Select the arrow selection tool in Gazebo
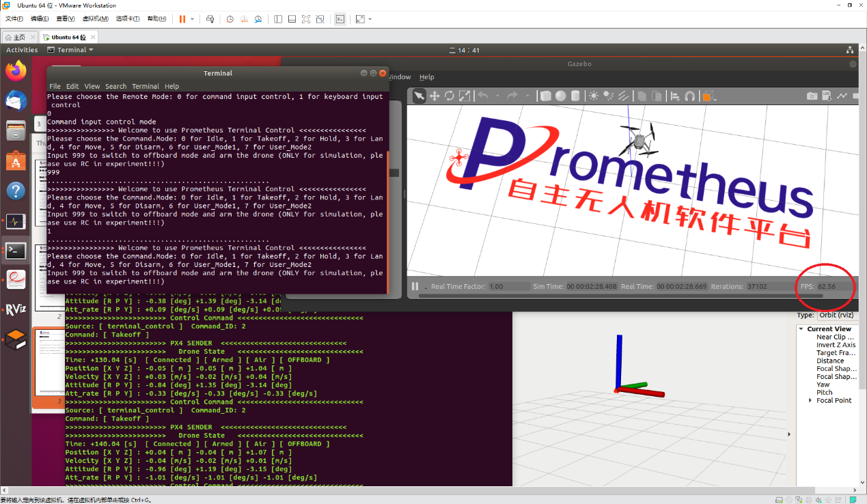The width and height of the screenshot is (867, 504). (x=419, y=96)
